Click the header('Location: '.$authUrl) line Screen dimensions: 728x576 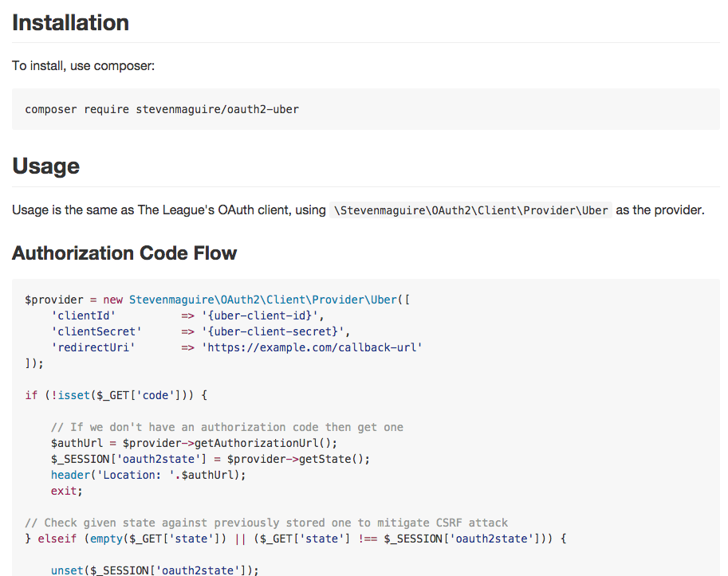coord(148,475)
